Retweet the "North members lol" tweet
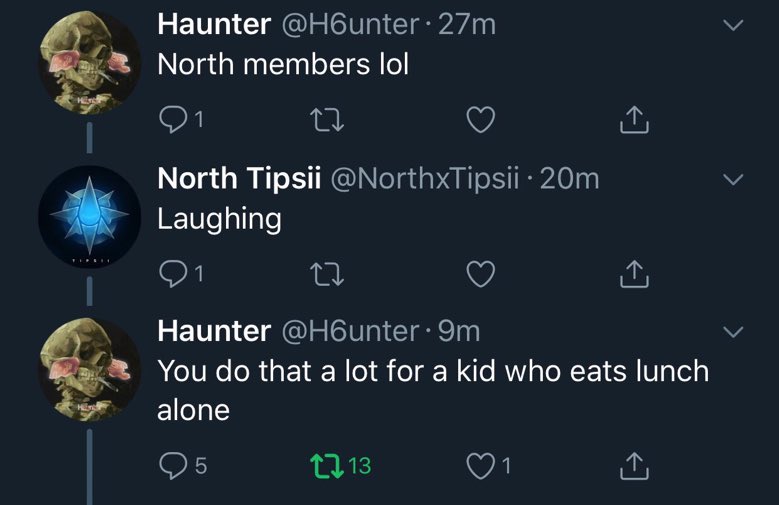The width and height of the screenshot is (779, 505). (x=327, y=120)
